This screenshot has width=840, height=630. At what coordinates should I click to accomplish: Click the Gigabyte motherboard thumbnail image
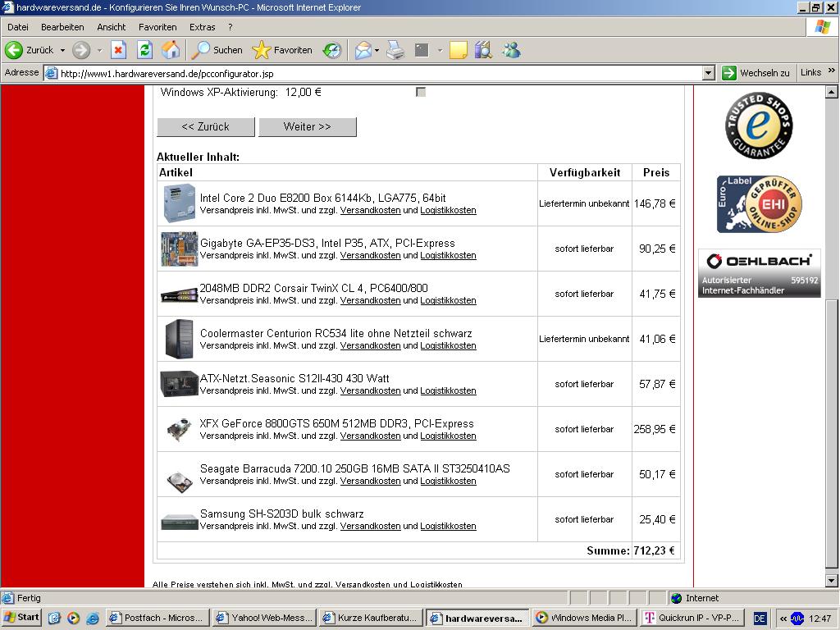(x=180, y=249)
